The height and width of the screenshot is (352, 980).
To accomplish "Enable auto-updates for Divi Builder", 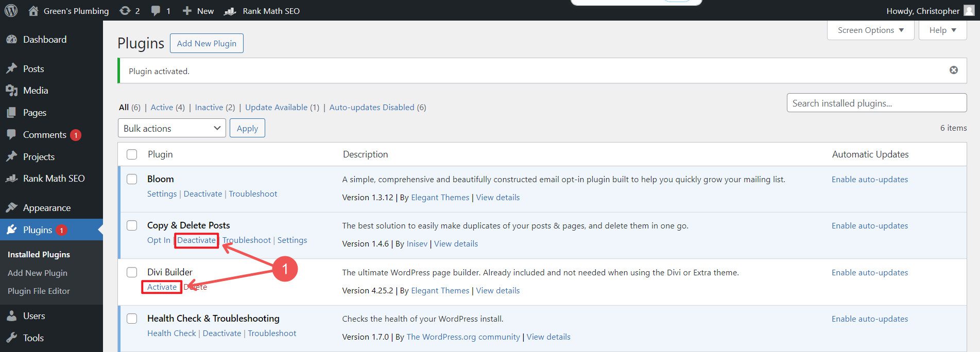I will click(x=870, y=273).
